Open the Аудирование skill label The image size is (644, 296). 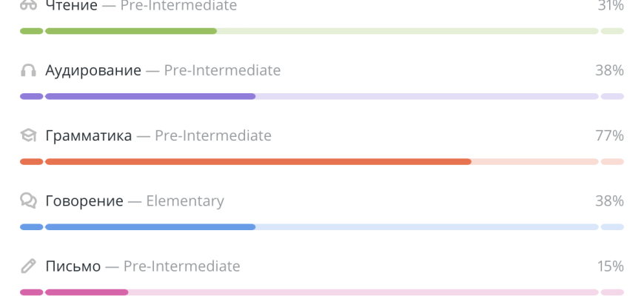93,71
